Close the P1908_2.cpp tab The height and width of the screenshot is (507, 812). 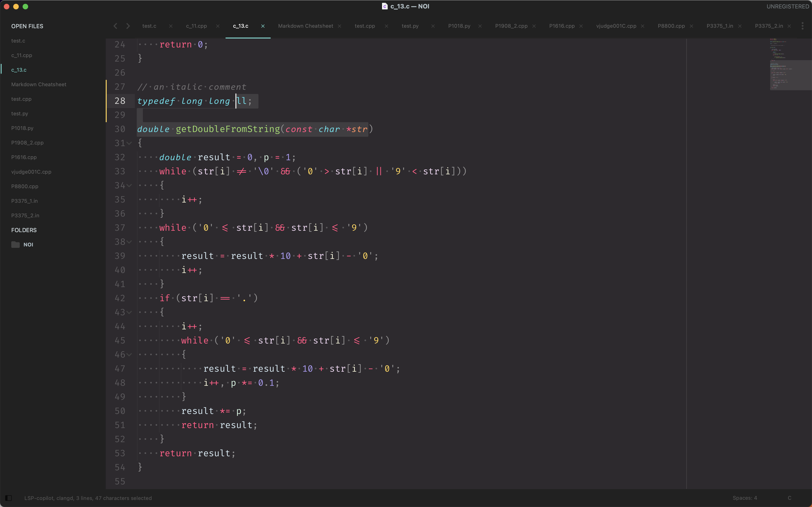pyautogui.click(x=534, y=26)
